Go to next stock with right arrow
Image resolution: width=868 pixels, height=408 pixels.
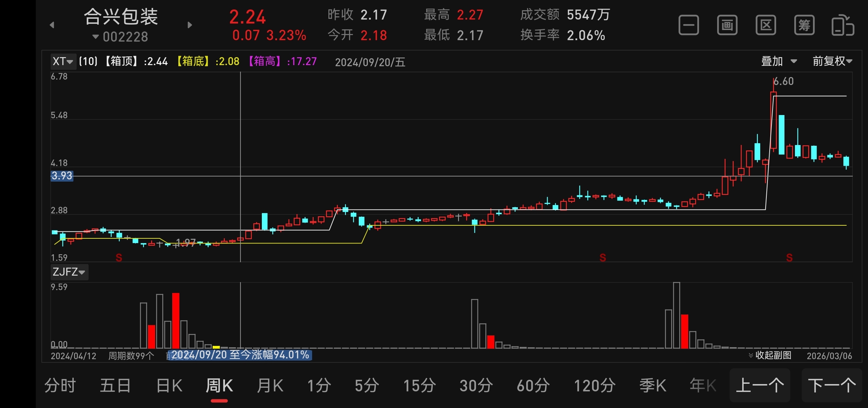click(190, 25)
